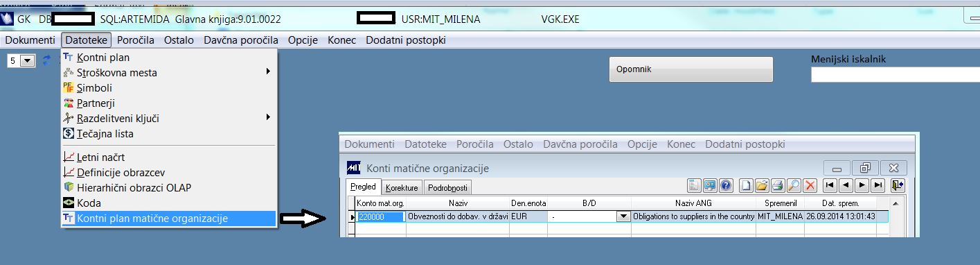The height and width of the screenshot is (265, 980).
Task: Select cell with account 220000
Action: (381, 216)
